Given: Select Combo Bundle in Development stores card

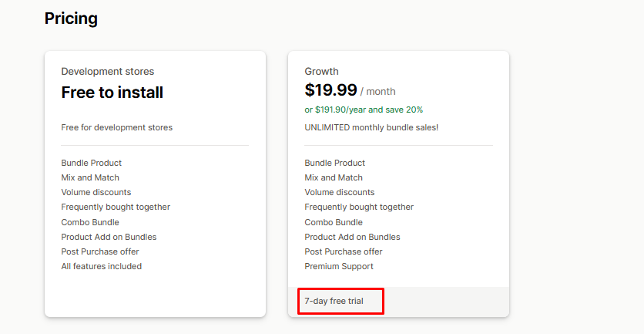Looking at the screenshot, I should tap(90, 222).
